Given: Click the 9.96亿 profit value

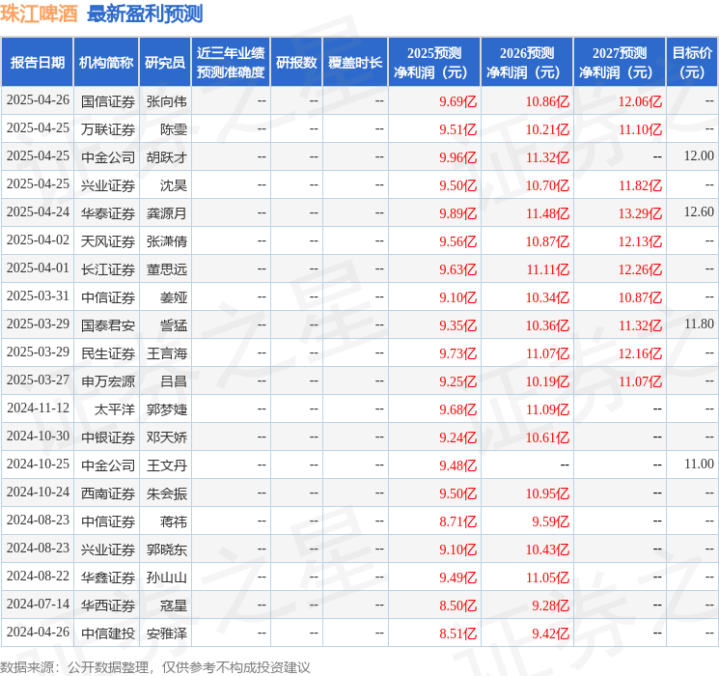Looking at the screenshot, I should coord(458,158).
